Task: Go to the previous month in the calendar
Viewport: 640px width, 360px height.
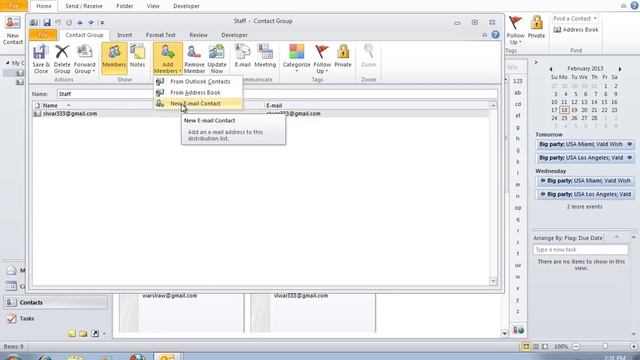Action: [551, 69]
